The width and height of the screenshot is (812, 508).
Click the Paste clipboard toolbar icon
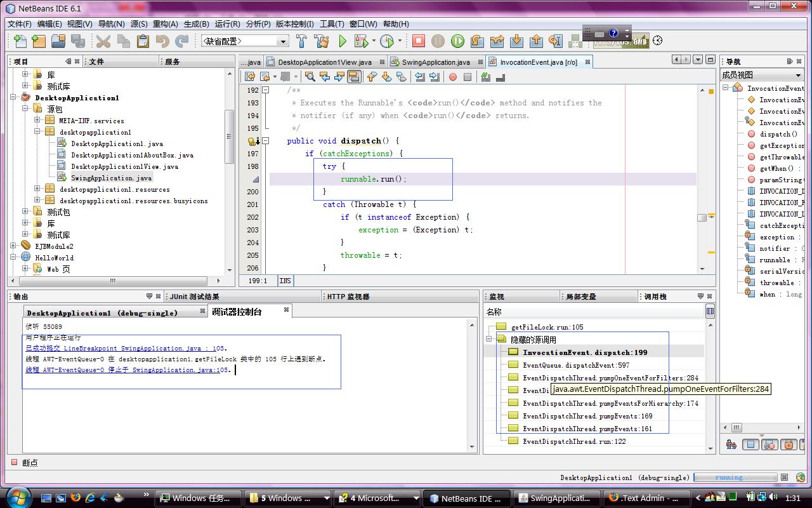pyautogui.click(x=143, y=41)
